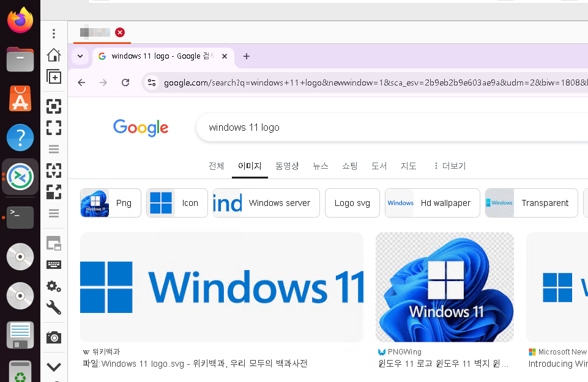Toggle scaled mode icon in Remmina toolbar
The height and width of the screenshot is (382, 588).
click(54, 192)
